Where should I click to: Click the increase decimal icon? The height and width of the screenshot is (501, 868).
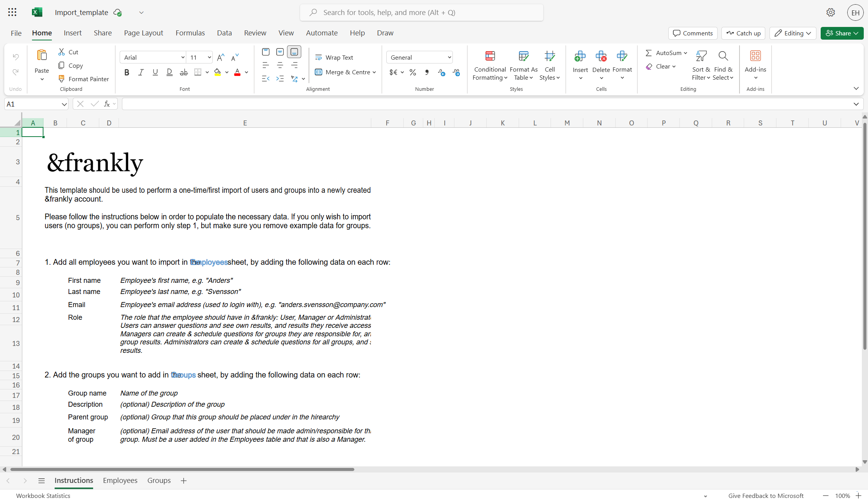pos(456,72)
